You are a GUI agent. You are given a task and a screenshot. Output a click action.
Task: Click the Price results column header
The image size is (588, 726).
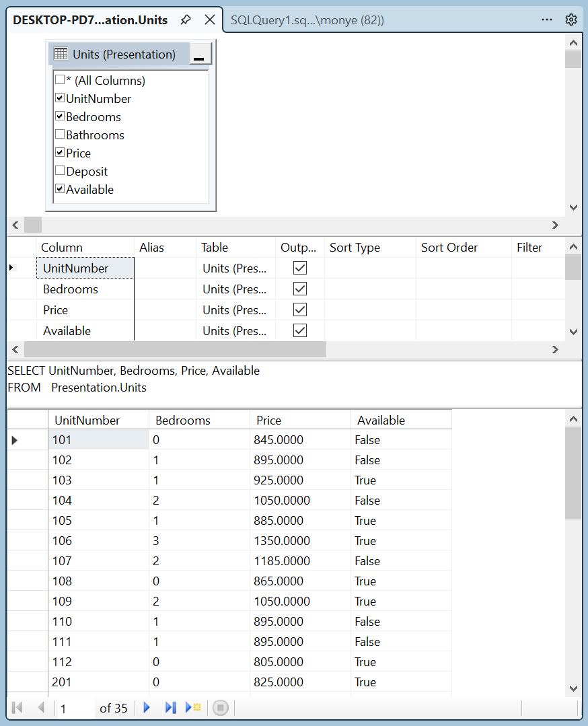(301, 420)
